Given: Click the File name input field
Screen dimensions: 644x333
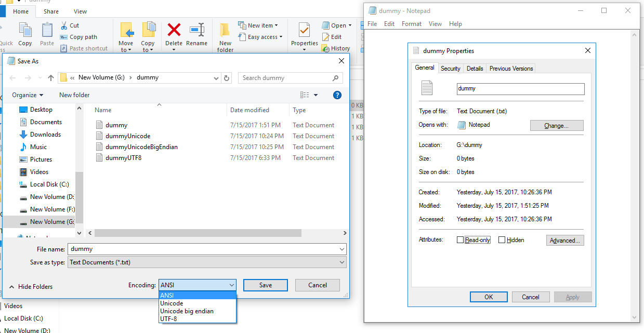Looking at the screenshot, I should coord(203,249).
